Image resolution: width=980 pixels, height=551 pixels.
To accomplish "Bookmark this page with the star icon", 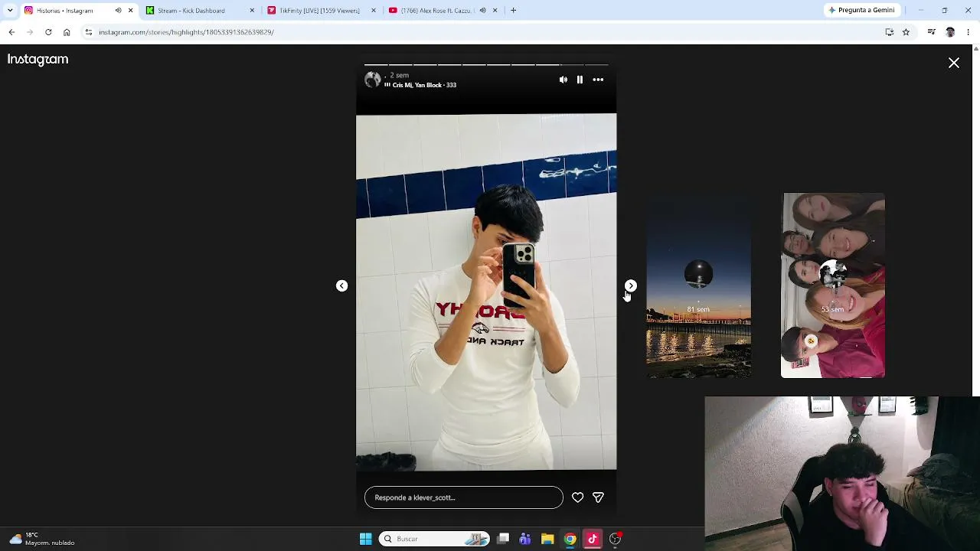I will [x=906, y=32].
